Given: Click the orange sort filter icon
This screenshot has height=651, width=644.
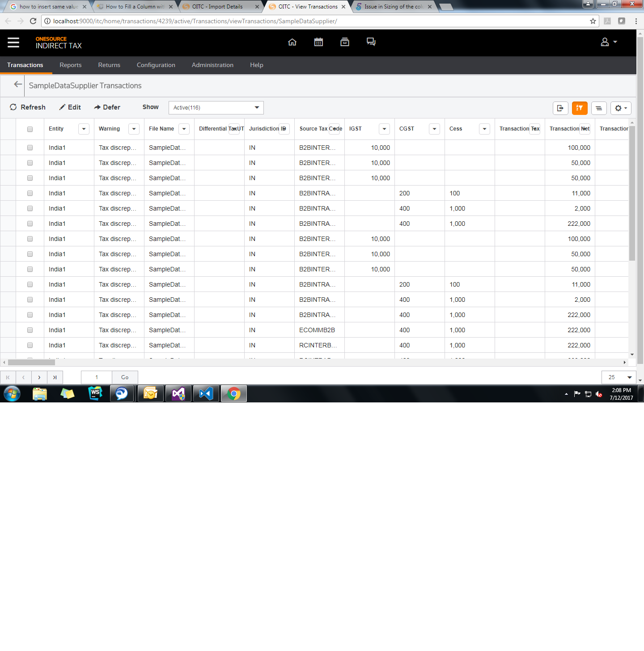Looking at the screenshot, I should 580,108.
